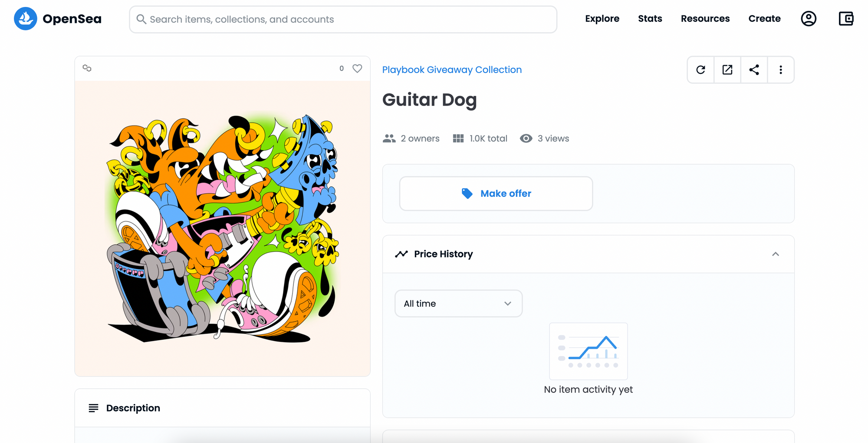
Task: Collapse the Price History section
Action: coord(775,254)
